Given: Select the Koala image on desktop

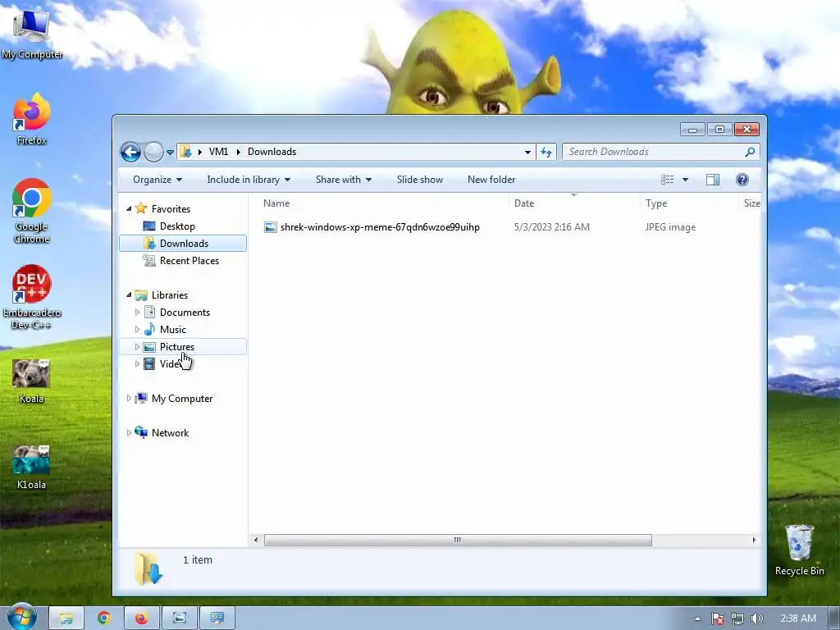Looking at the screenshot, I should [31, 381].
